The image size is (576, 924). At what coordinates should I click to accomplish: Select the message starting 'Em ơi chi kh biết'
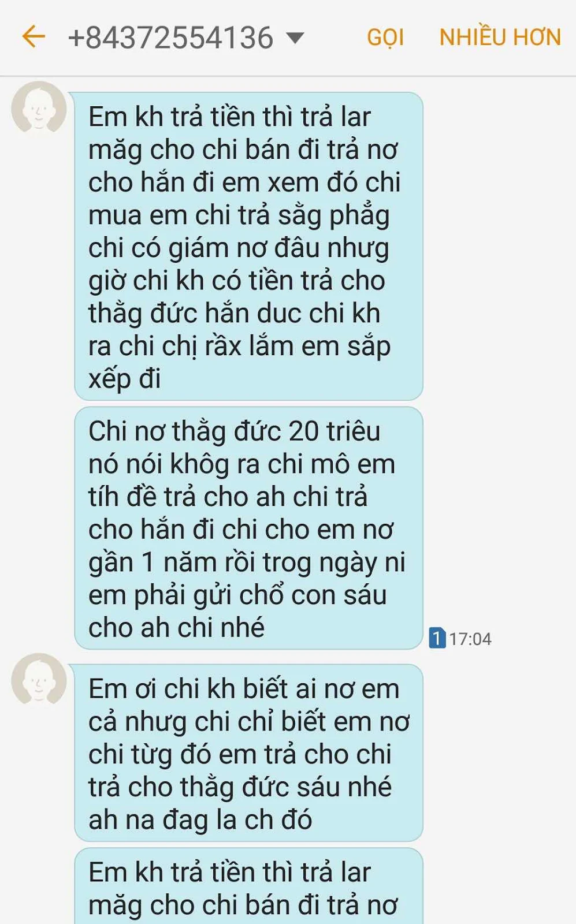pos(249,752)
